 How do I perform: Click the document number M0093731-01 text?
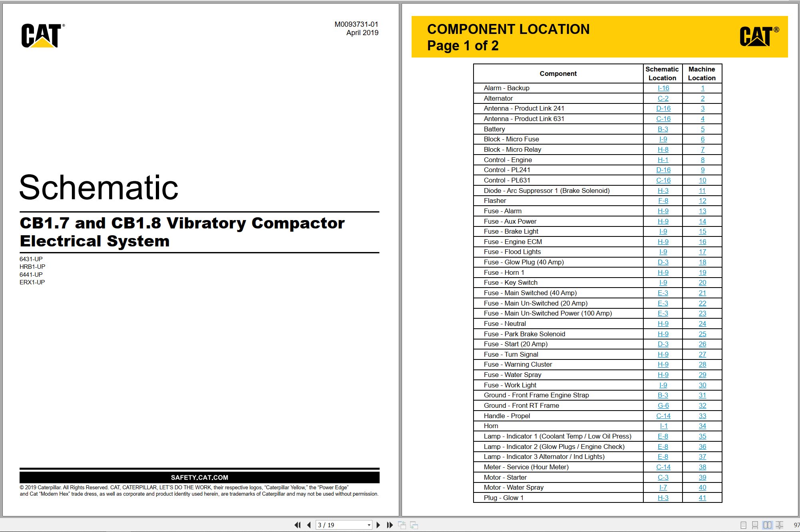tap(356, 24)
